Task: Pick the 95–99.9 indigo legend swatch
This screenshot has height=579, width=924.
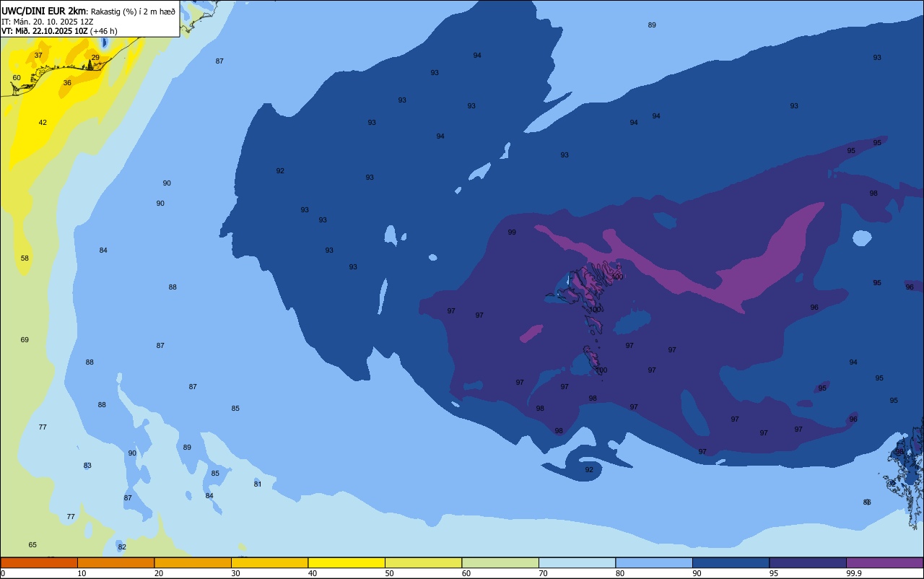Action: (x=808, y=562)
